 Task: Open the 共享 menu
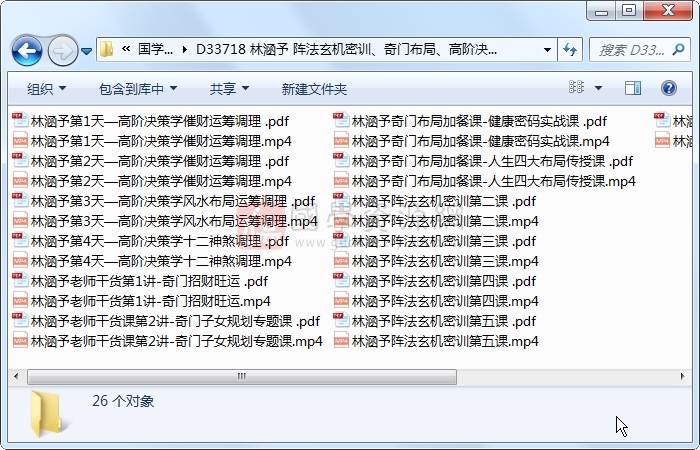pos(229,89)
